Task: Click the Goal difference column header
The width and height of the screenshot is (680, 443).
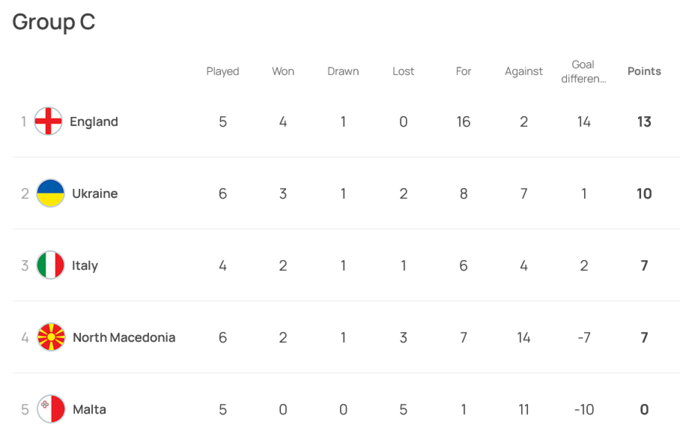Action: click(x=583, y=71)
